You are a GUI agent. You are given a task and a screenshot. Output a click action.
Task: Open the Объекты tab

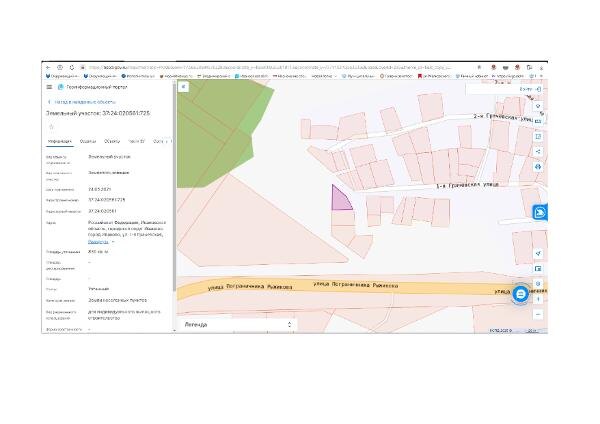coord(112,142)
